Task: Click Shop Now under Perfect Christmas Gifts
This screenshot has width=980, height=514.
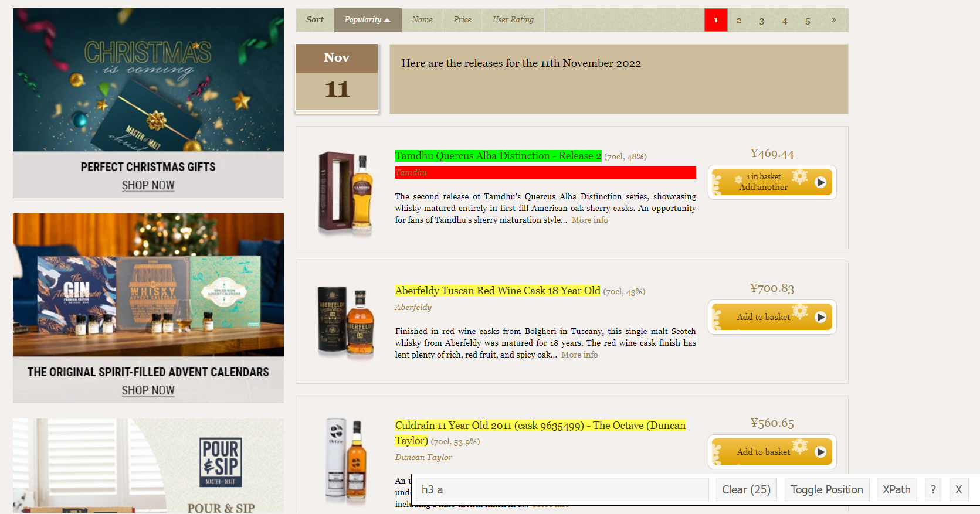Action: [x=148, y=185]
